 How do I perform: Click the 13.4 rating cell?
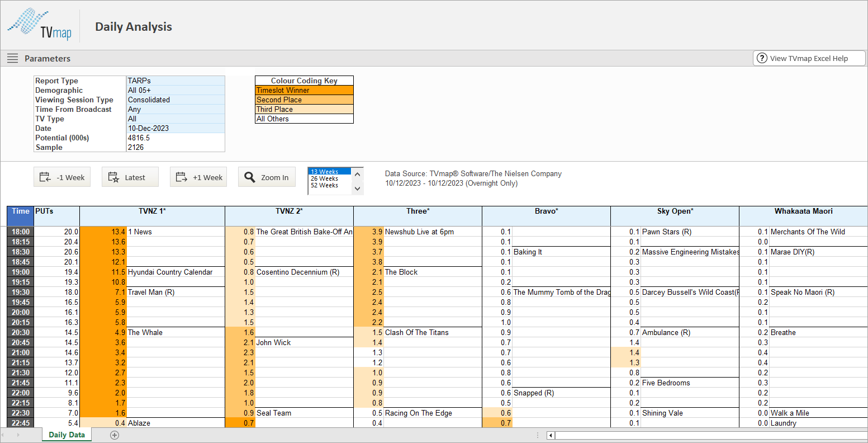103,232
